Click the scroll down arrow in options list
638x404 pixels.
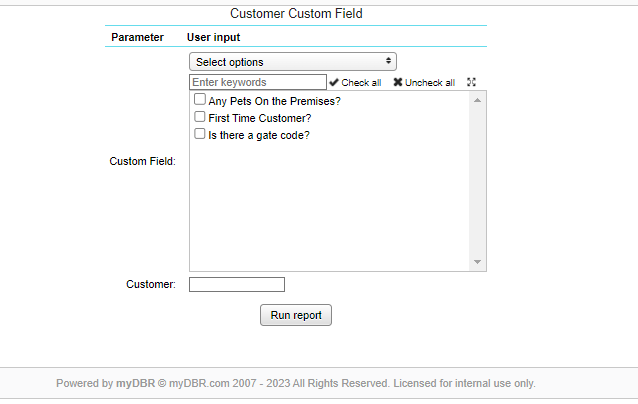478,262
